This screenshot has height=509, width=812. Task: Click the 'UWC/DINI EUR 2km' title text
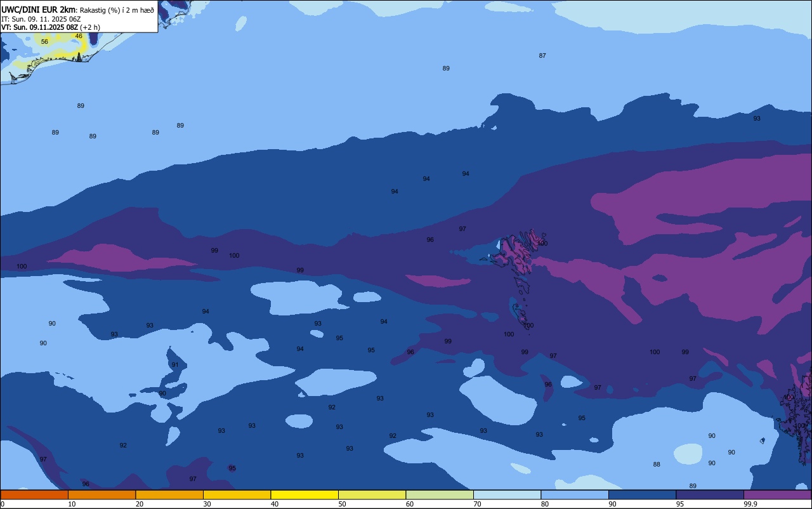(x=39, y=10)
